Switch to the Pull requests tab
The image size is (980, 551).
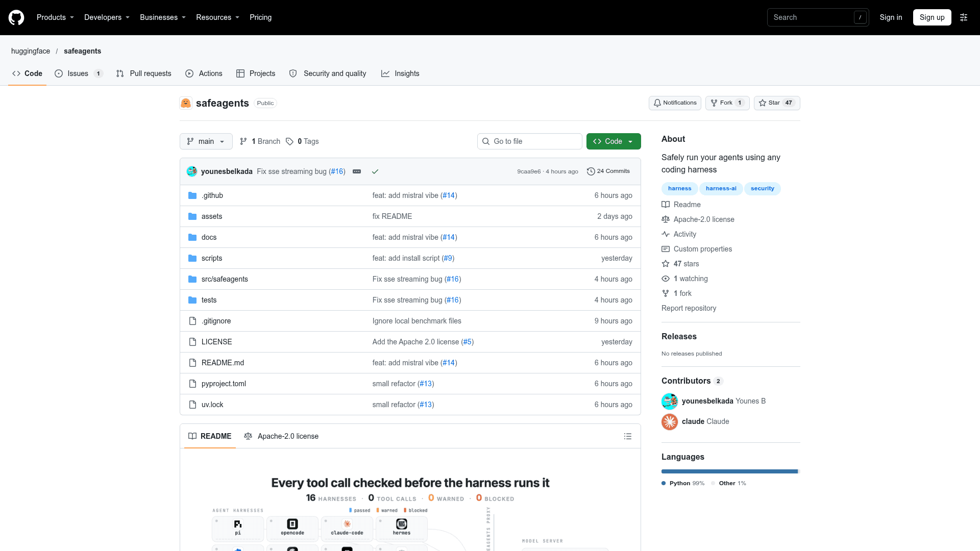click(144, 73)
